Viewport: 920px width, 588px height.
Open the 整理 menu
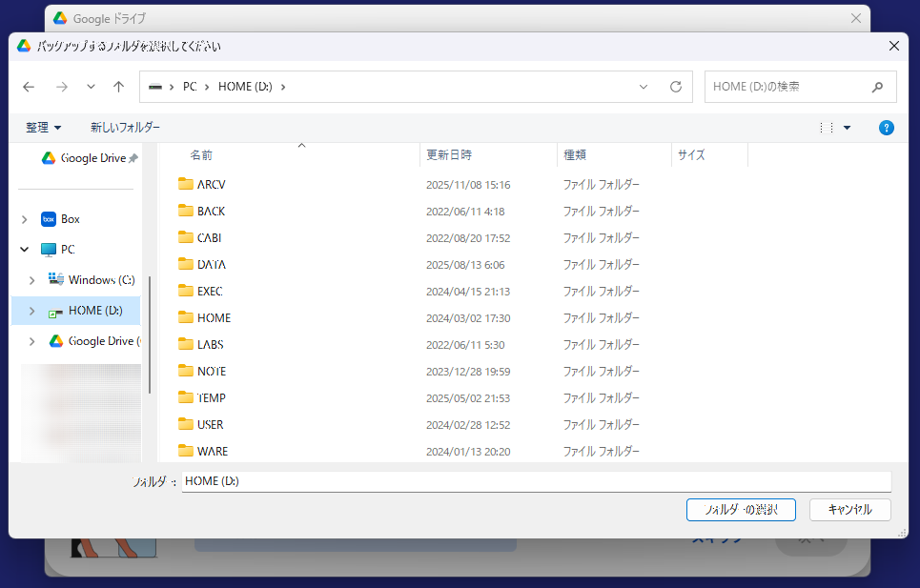click(x=43, y=128)
